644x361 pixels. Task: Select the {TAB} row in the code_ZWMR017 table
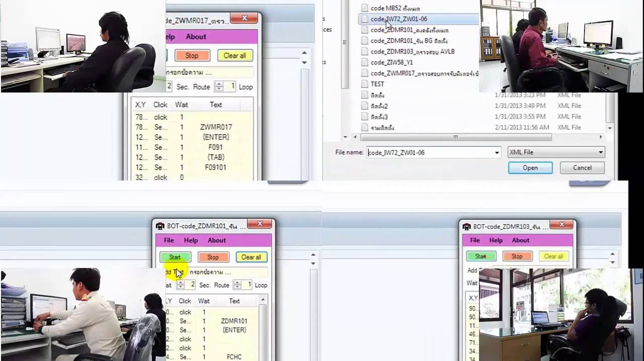point(193,157)
